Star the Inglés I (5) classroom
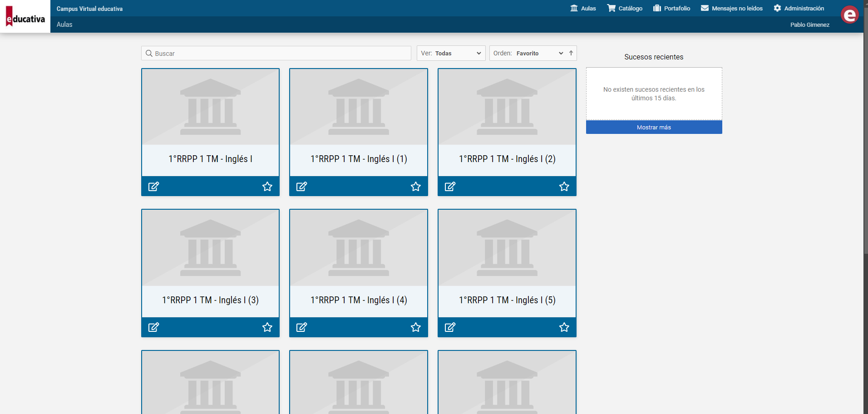868x414 pixels. (564, 327)
